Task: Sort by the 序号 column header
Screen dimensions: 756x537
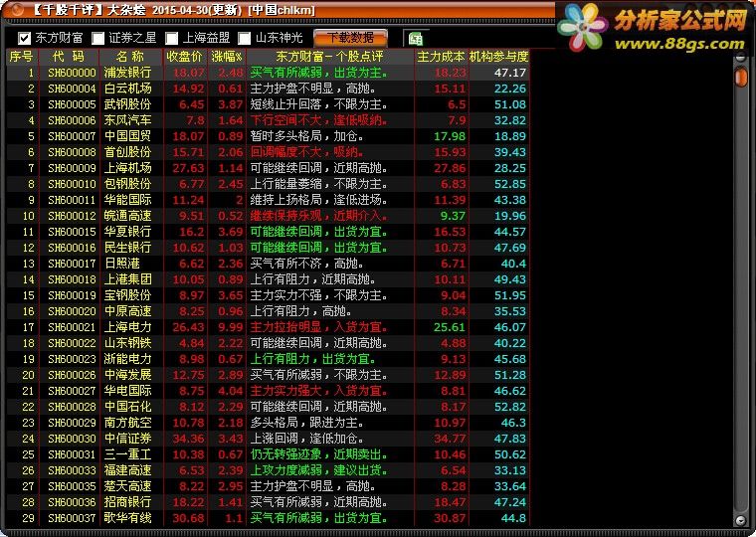Action: pyautogui.click(x=22, y=57)
